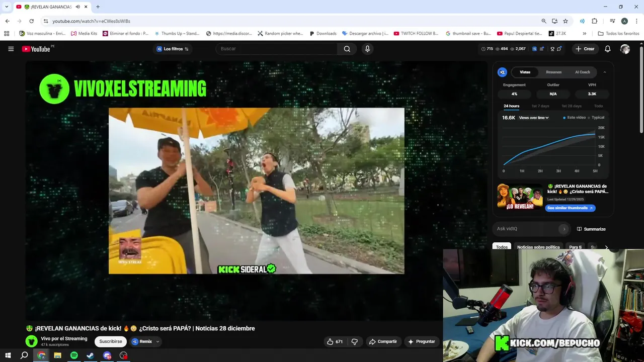644x362 pixels.
Task: Like the video with thumbs up
Action: point(335,341)
